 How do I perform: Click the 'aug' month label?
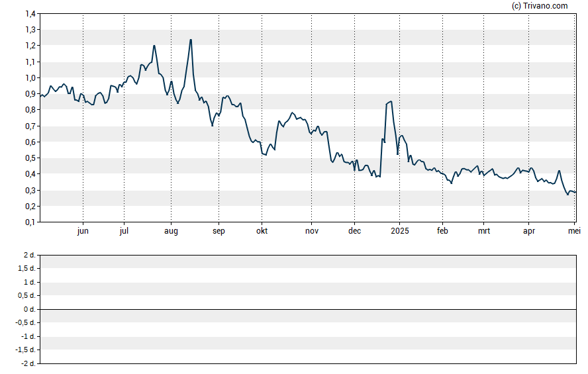tap(171, 231)
